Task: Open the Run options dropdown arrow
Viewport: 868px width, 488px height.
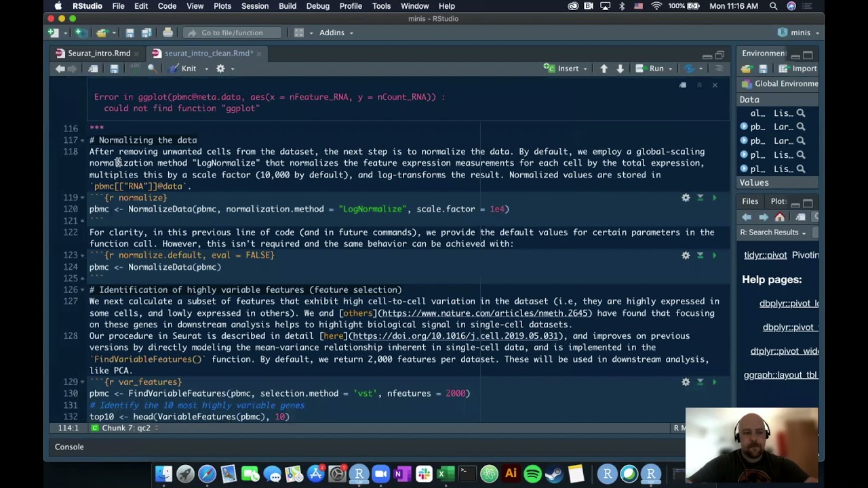Action: click(671, 68)
